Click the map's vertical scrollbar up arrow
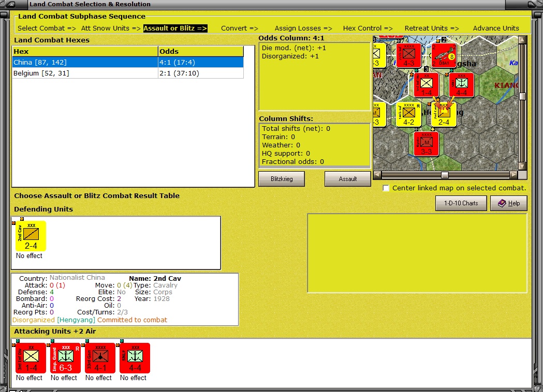The image size is (543, 392). pyautogui.click(x=523, y=39)
